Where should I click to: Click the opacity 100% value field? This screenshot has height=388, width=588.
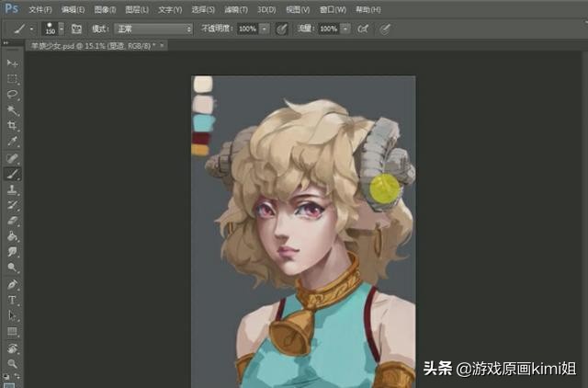(x=247, y=29)
